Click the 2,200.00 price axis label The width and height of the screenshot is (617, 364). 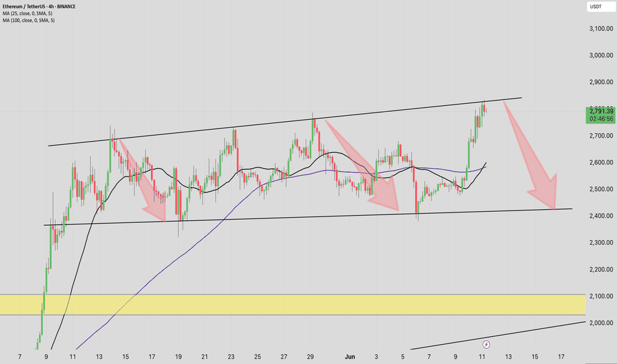click(x=601, y=269)
